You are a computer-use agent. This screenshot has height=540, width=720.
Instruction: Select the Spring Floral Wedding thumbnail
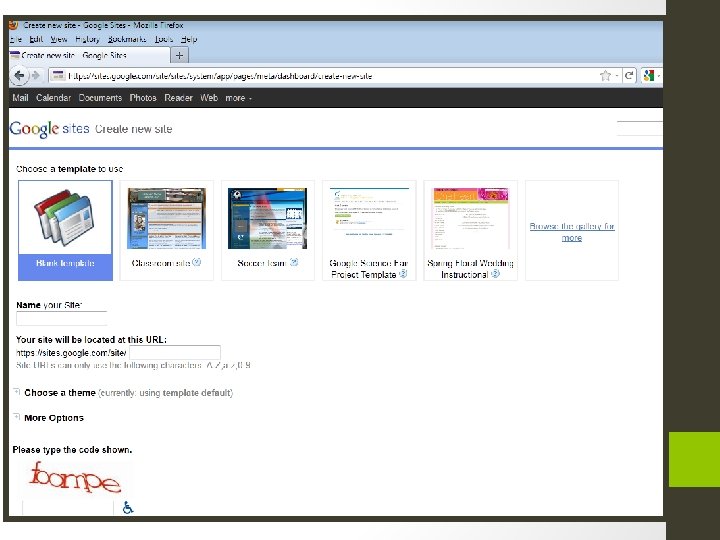(x=471, y=219)
